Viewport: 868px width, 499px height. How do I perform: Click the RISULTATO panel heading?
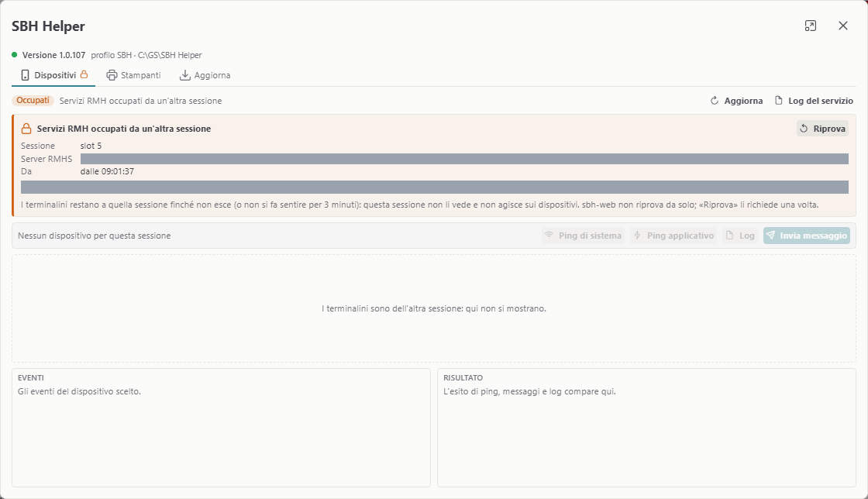[x=463, y=378]
